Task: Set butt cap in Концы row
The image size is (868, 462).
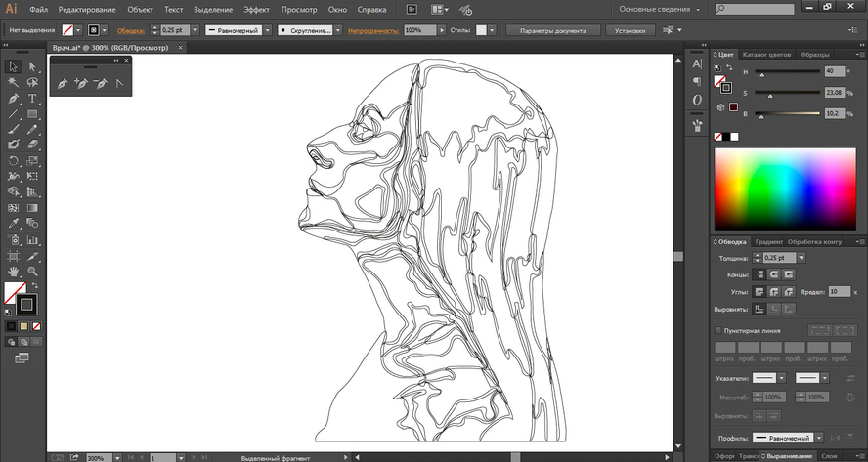Action: coord(759,274)
